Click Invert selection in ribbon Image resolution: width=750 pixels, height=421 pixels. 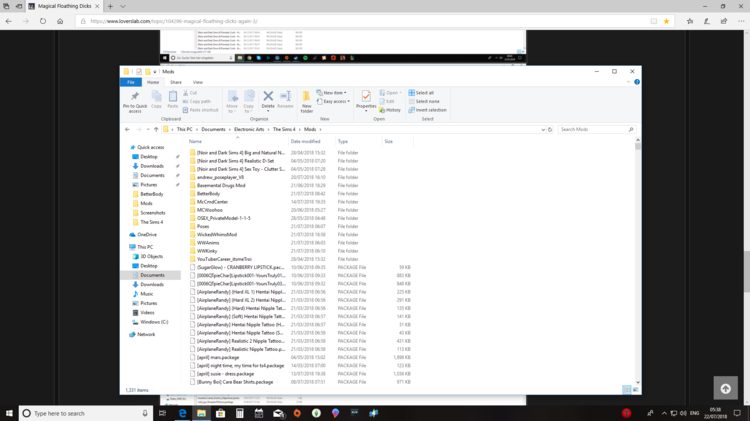[428, 110]
